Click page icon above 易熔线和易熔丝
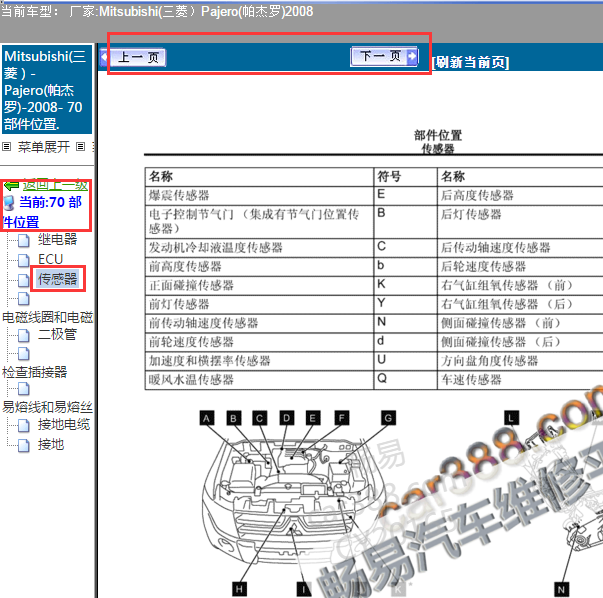This screenshot has height=598, width=603. point(24,389)
